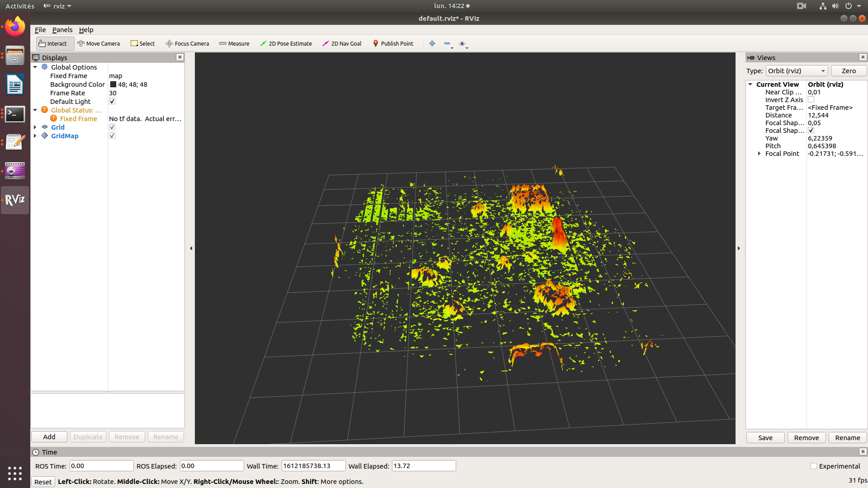This screenshot has width=868, height=488.
Task: Activate the Move Camera tool
Action: pos(99,43)
